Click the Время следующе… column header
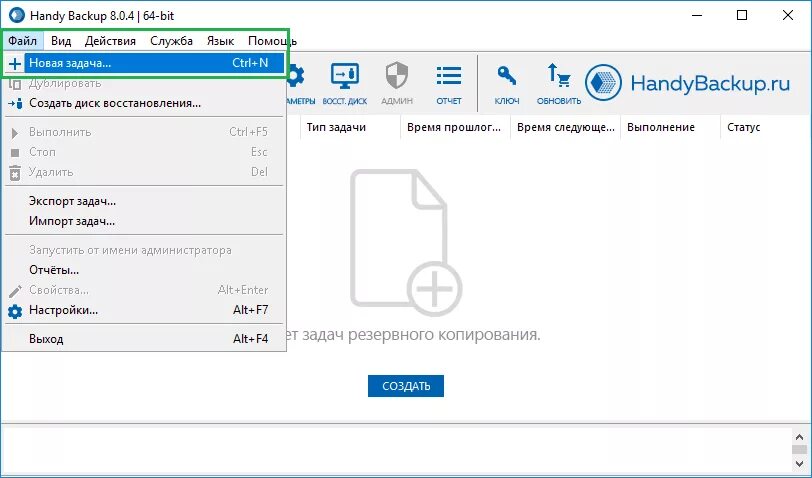 (566, 127)
